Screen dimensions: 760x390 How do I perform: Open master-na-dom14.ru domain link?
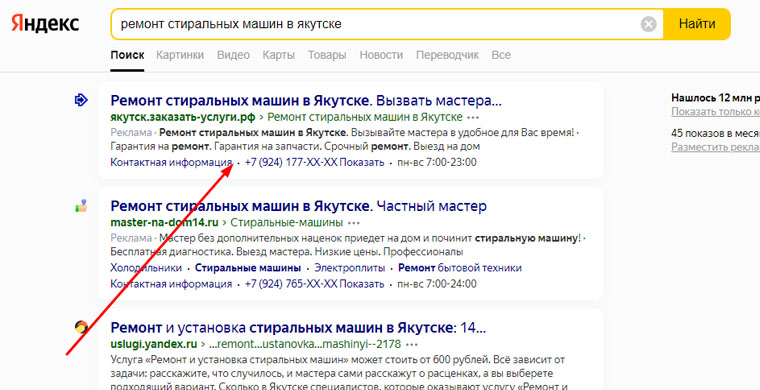pos(164,223)
